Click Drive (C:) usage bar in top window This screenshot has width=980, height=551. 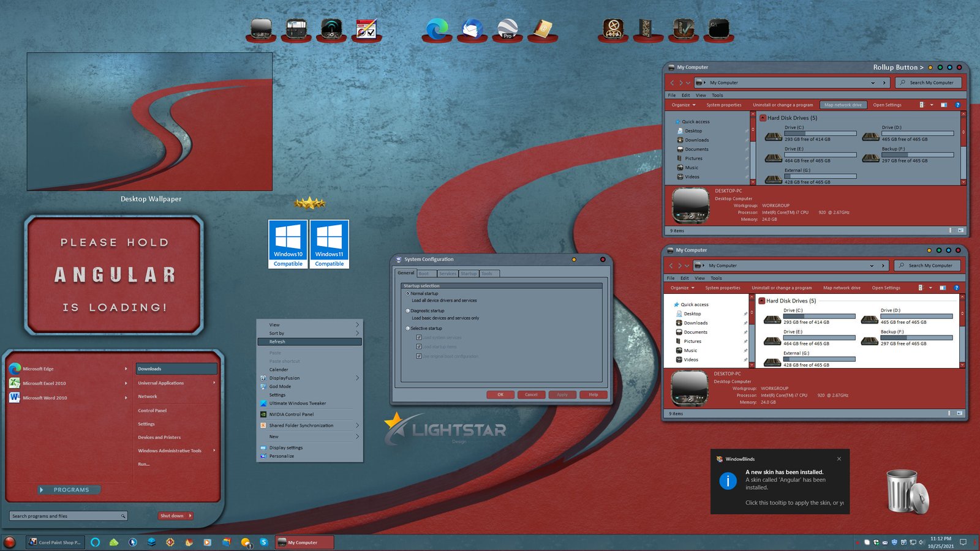(x=820, y=133)
